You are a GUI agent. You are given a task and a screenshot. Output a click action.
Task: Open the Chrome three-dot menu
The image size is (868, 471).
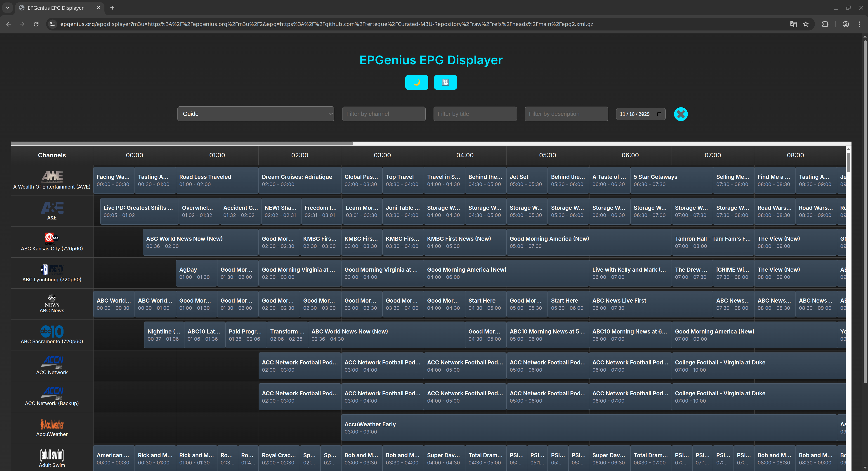click(860, 24)
